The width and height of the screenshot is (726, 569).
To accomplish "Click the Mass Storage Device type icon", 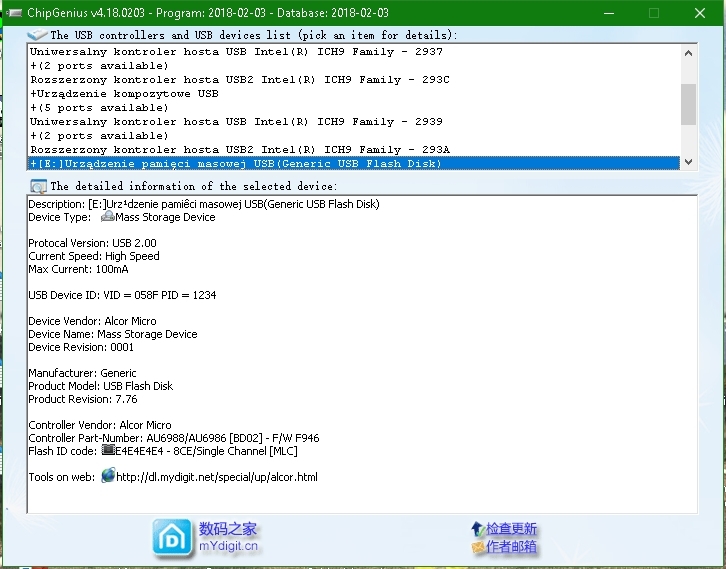I will tap(107, 217).
